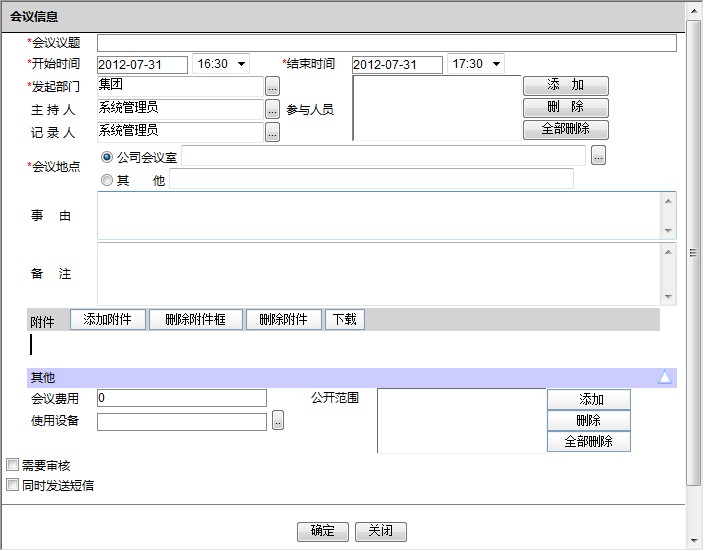Click the 使用设备 browse button
This screenshot has height=551, width=704.
coord(278,422)
